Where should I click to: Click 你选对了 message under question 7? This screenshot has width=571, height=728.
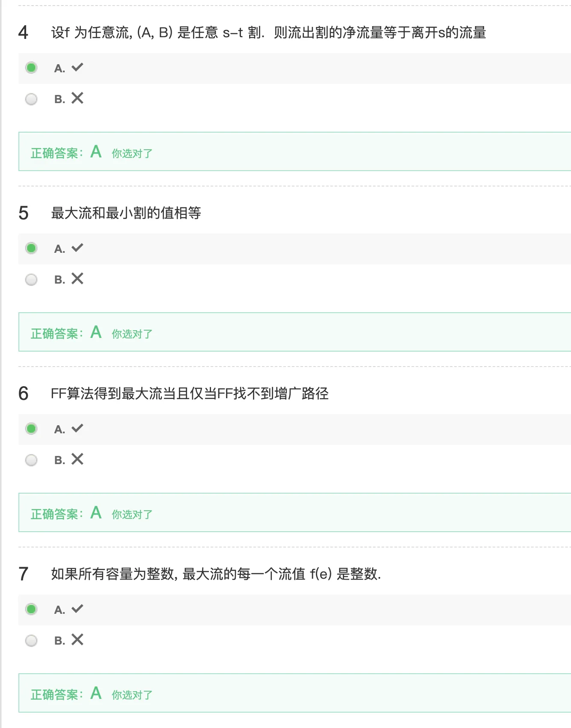point(132,695)
